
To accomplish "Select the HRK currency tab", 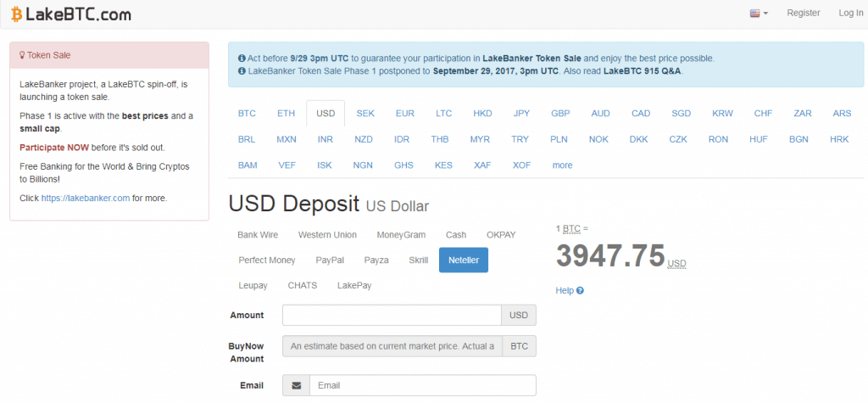I will coord(839,139).
